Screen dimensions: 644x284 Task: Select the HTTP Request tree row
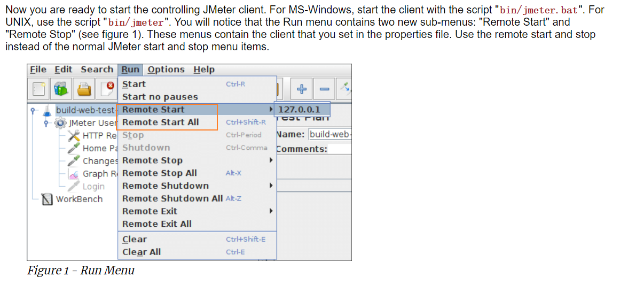(100, 136)
